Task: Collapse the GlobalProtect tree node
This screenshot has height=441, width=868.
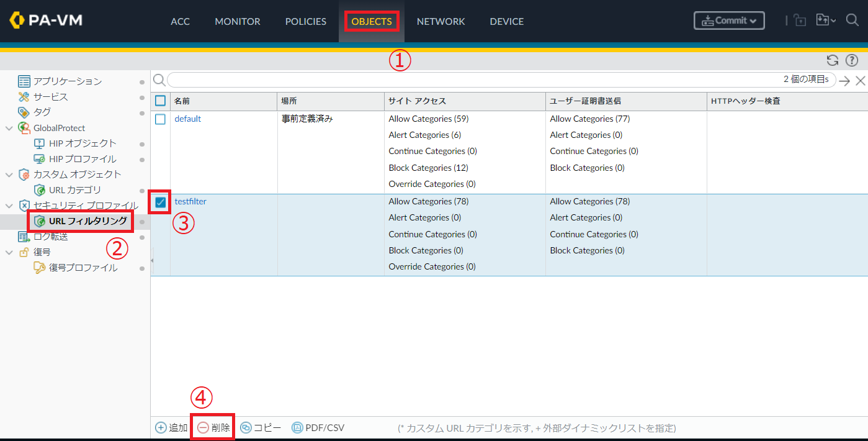Action: click(9, 128)
